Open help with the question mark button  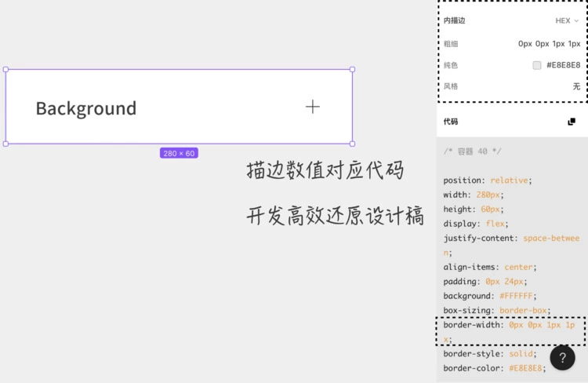[x=562, y=358]
